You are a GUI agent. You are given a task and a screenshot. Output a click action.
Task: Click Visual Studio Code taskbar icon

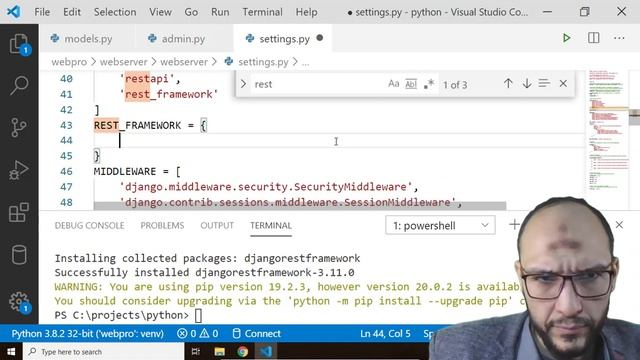(x=266, y=351)
